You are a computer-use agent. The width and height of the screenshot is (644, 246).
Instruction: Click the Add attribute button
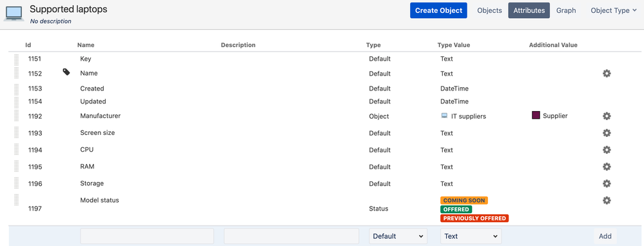pos(605,236)
